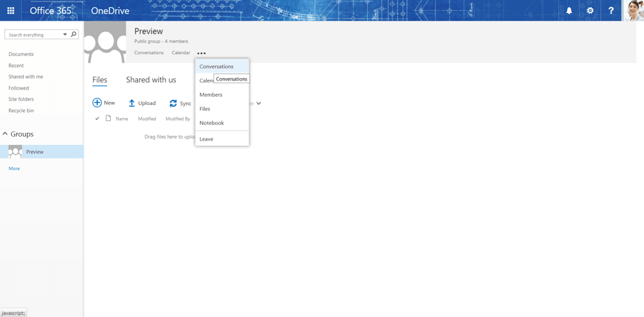644x317 pixels.
Task: Collapse the Groups section
Action: click(5, 134)
